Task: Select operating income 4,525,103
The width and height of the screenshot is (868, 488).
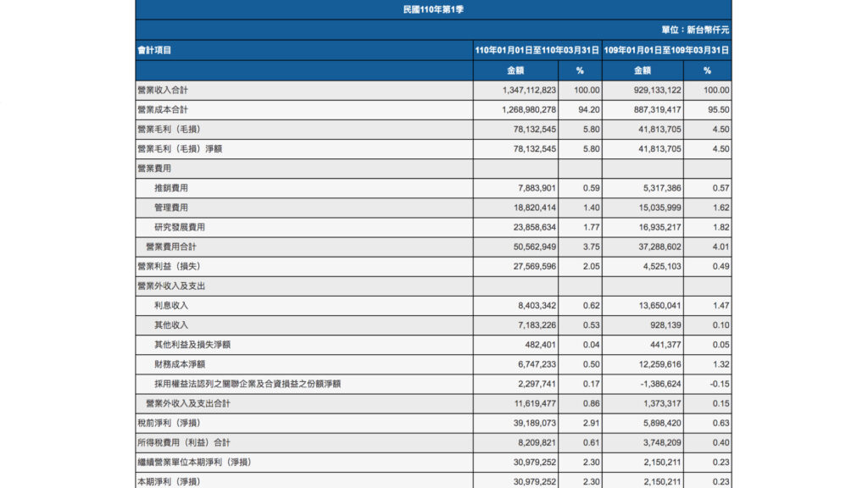Action: pyautogui.click(x=662, y=266)
